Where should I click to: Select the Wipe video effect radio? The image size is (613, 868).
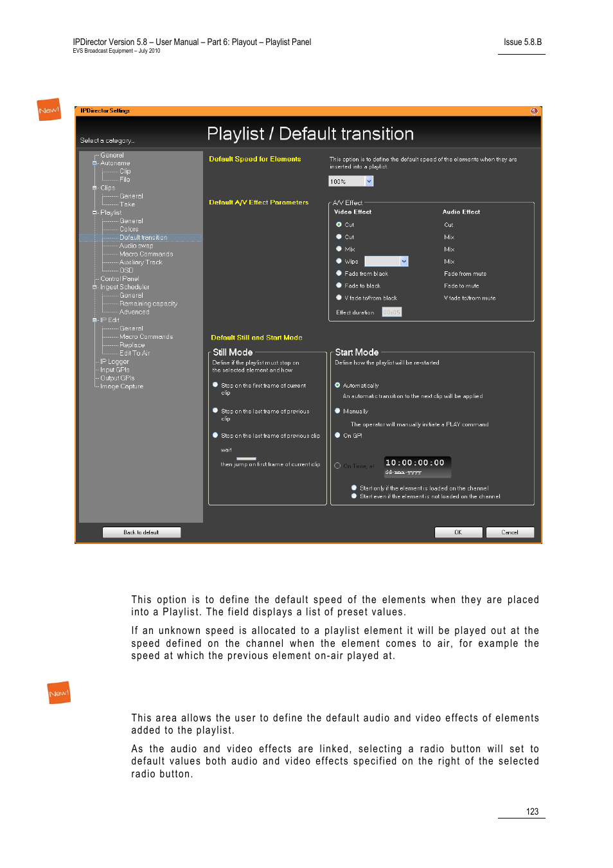[339, 261]
